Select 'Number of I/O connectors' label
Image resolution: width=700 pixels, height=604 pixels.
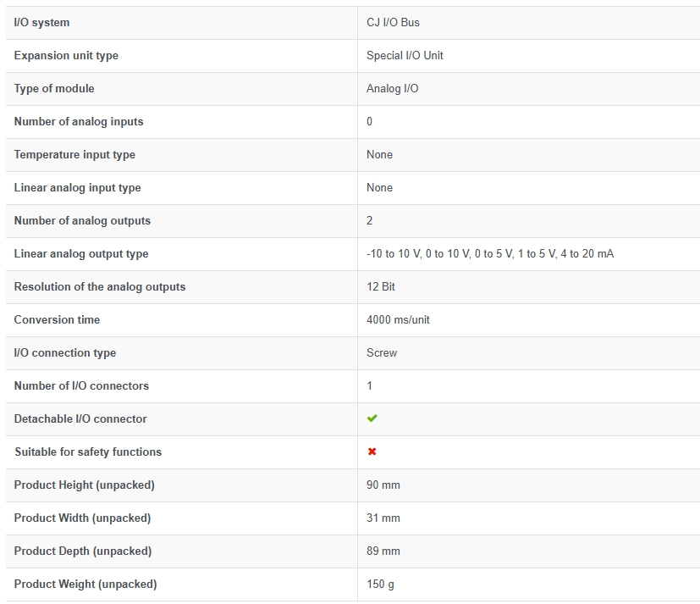pyautogui.click(x=81, y=386)
